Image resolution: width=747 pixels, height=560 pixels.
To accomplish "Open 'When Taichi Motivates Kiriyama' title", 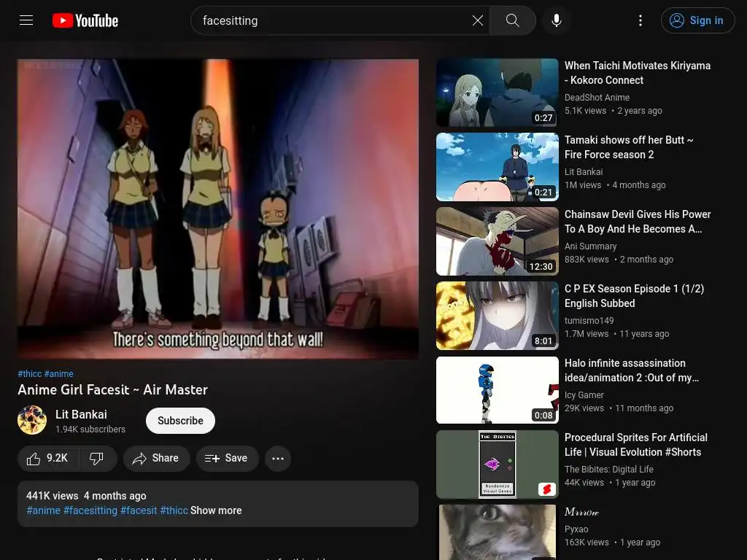I will [x=638, y=73].
